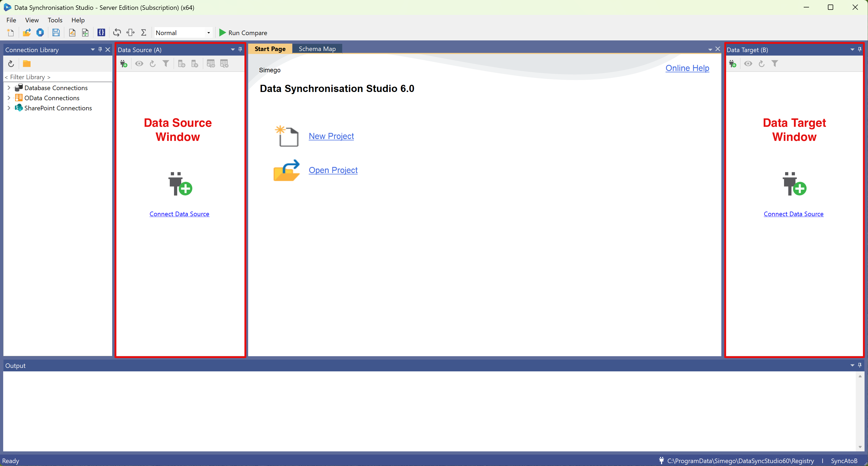Expand SharePoint Connections tree node

9,108
